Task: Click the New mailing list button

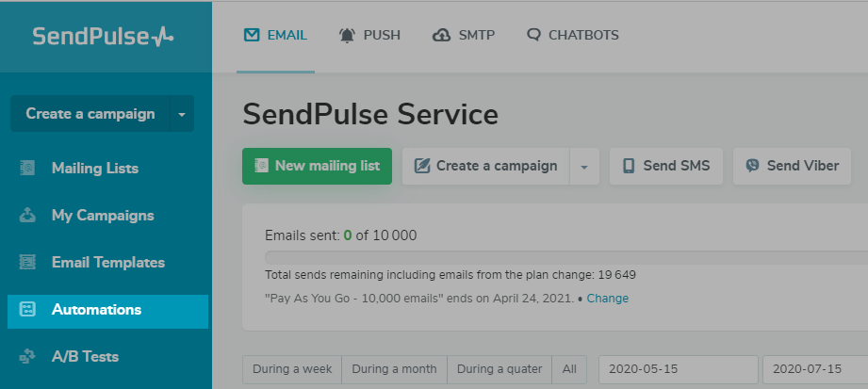Action: [318, 166]
